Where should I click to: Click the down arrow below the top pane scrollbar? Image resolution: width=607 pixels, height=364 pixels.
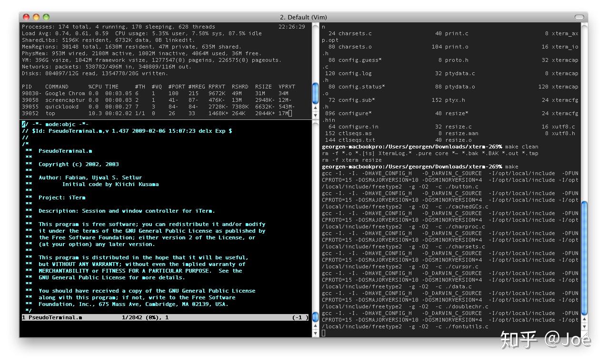click(x=315, y=116)
